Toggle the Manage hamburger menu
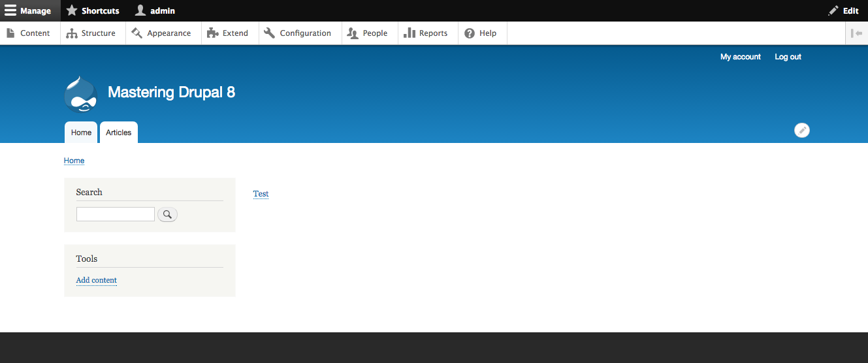 click(x=30, y=10)
